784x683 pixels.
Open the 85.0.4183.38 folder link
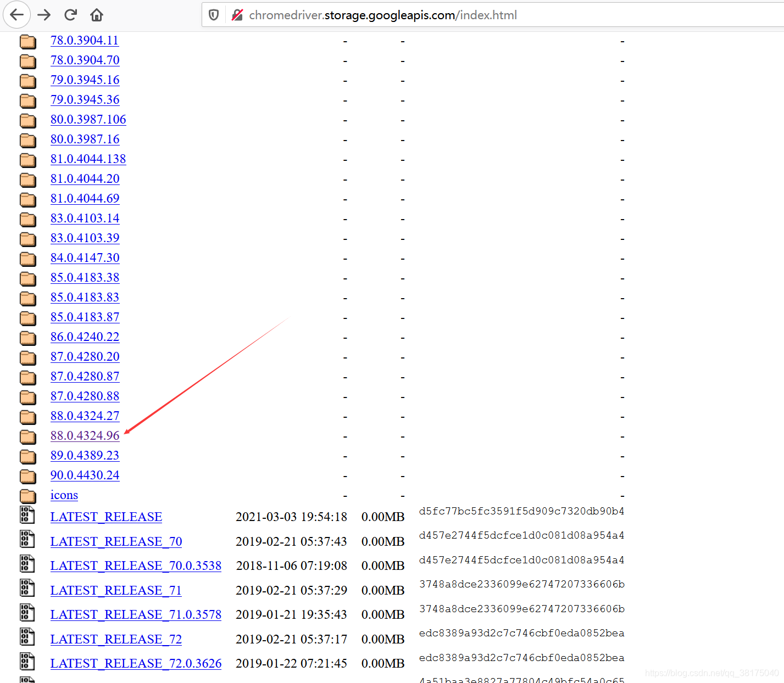tap(85, 278)
